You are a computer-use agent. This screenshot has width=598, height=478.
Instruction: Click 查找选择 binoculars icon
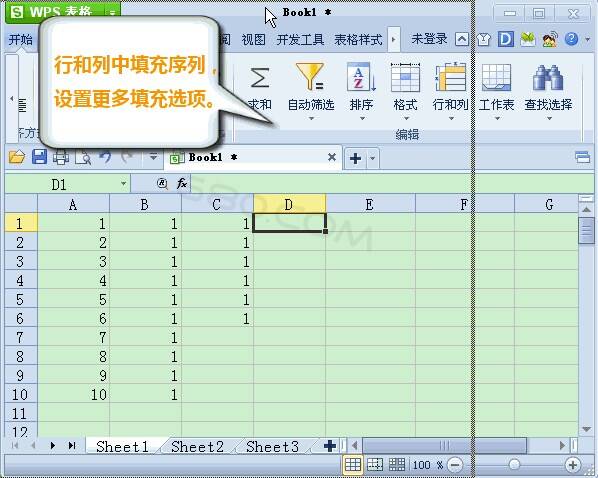(x=548, y=78)
